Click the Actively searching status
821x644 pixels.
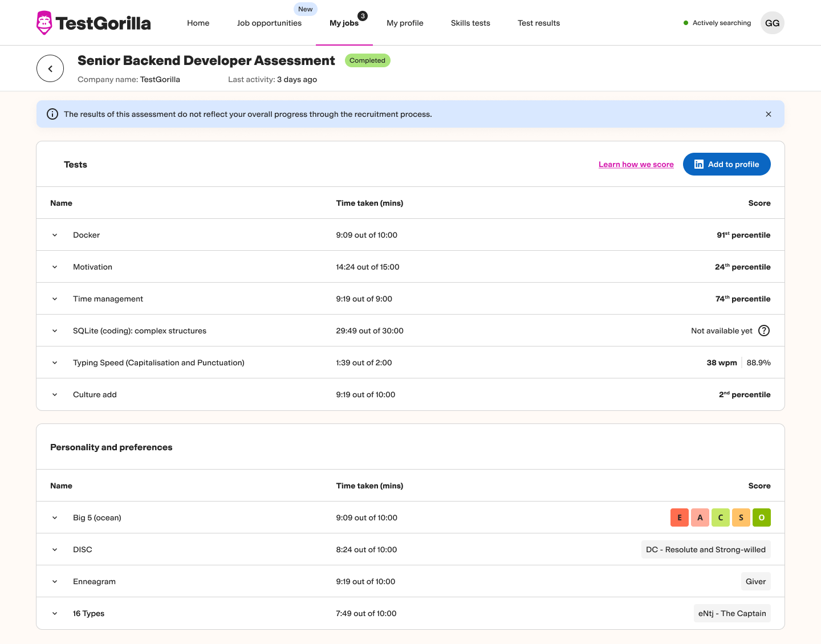[x=717, y=23]
